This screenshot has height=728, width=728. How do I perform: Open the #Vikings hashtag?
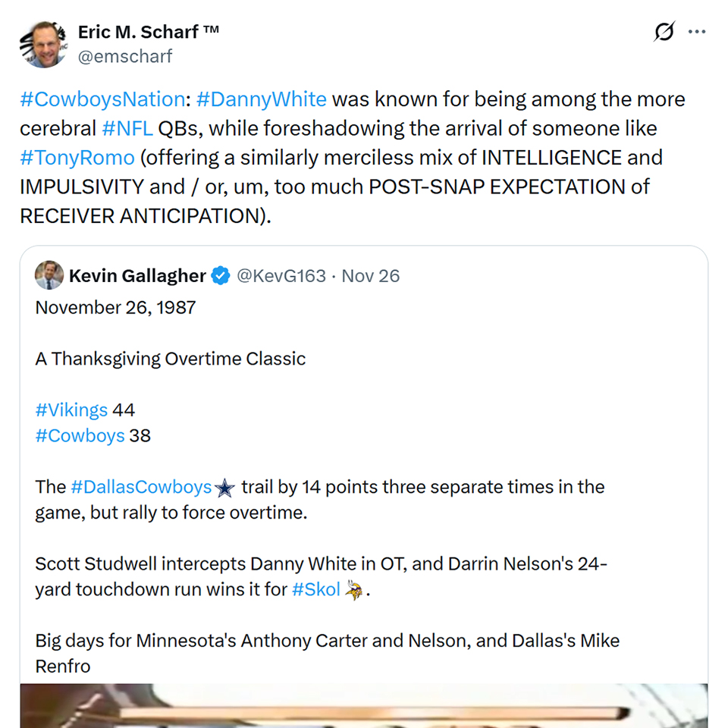click(x=71, y=410)
